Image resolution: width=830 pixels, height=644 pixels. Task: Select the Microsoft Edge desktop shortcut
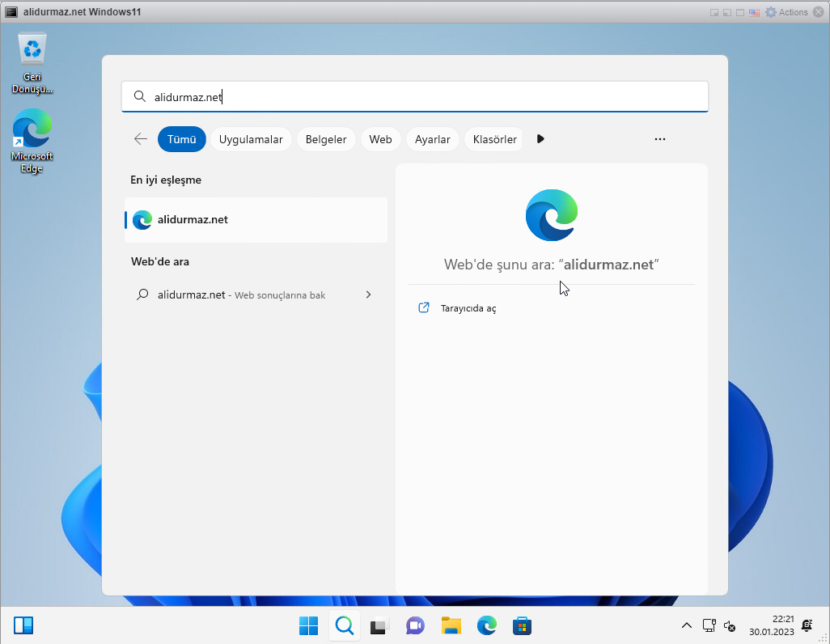pos(32,141)
